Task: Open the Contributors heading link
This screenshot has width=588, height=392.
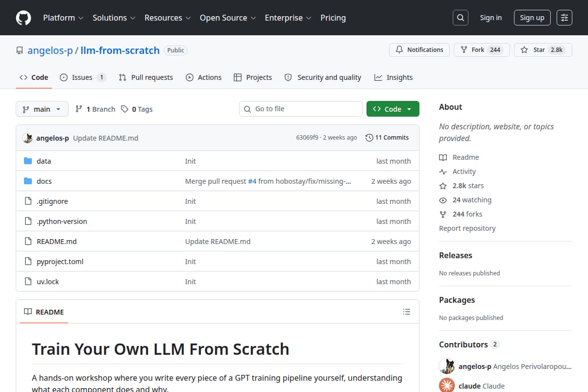Action: click(x=469, y=344)
